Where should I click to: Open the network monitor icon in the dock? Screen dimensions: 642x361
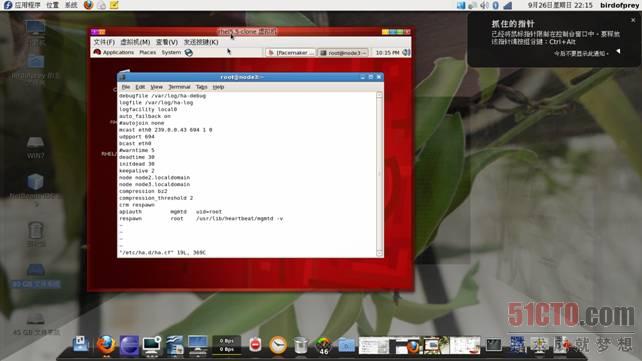[x=151, y=345]
